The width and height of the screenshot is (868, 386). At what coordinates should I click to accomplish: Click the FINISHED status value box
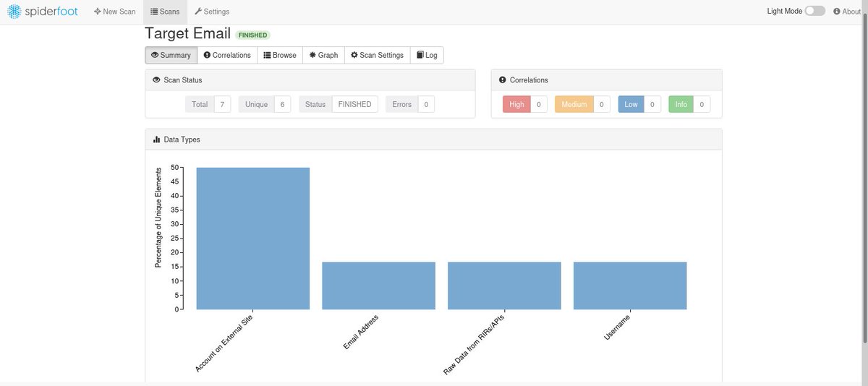(354, 104)
